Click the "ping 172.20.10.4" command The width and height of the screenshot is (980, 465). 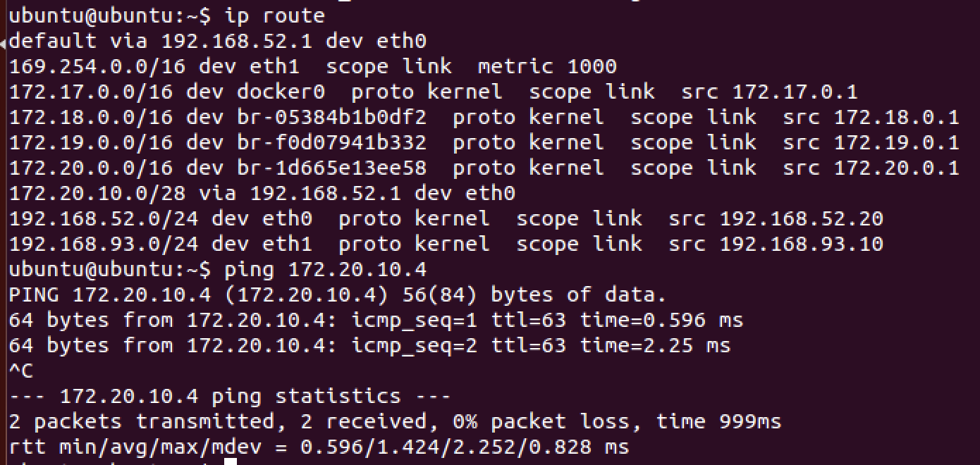[x=325, y=269]
